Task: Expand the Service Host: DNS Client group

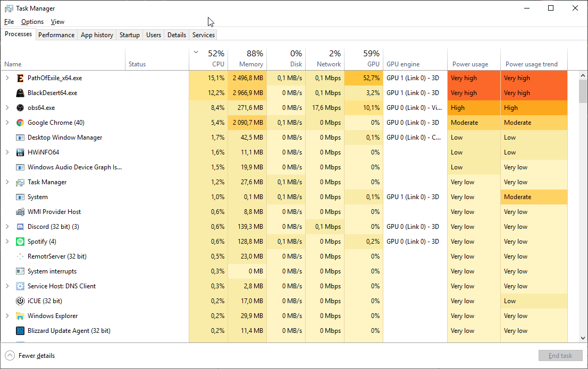Action: tap(7, 286)
